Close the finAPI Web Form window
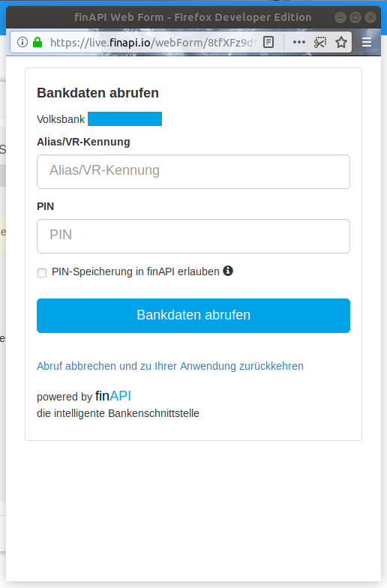Image resolution: width=387 pixels, height=588 pixels. [370, 17]
